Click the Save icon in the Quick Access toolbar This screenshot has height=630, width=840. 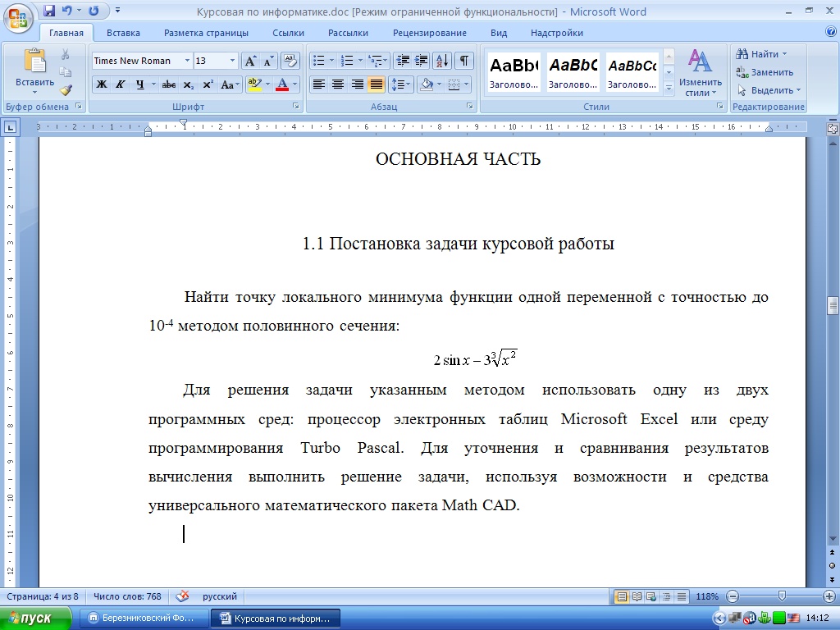click(49, 11)
